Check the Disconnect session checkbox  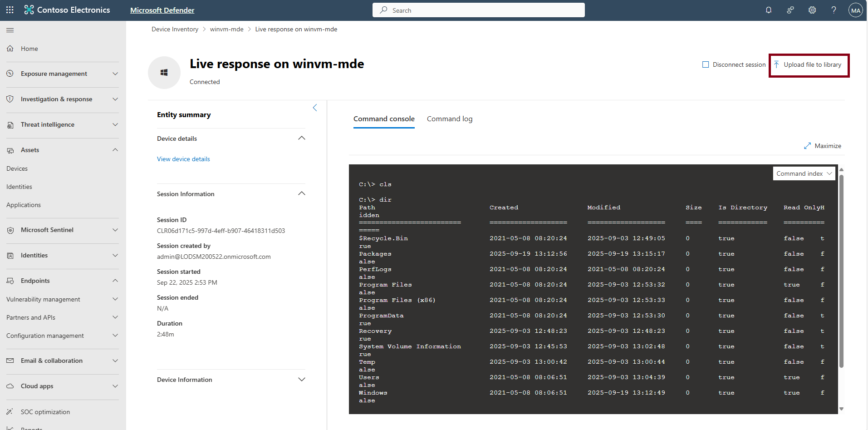pyautogui.click(x=706, y=64)
